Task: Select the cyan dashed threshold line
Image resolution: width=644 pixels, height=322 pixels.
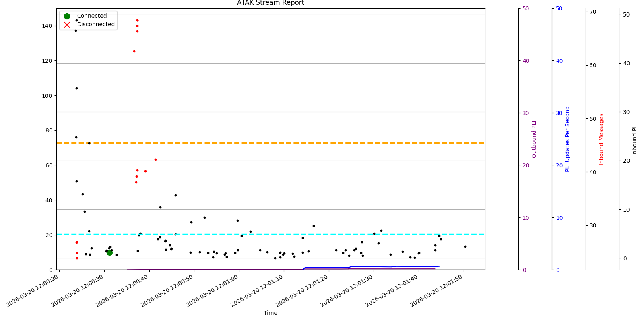Action: click(282, 234)
